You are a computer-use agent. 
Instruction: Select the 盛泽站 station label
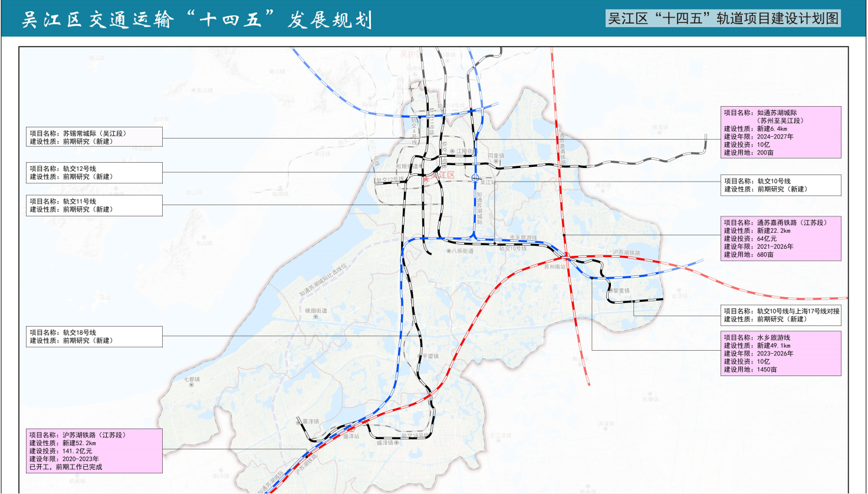(x=351, y=436)
